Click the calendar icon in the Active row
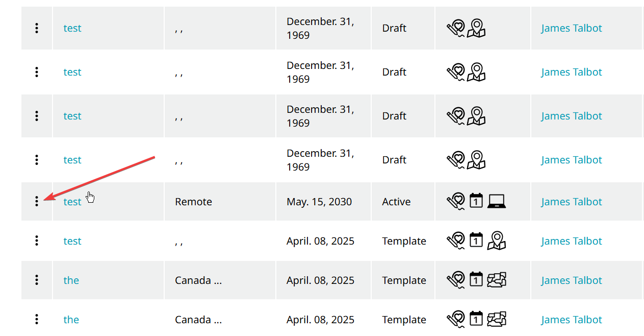The height and width of the screenshot is (336, 644). click(476, 201)
